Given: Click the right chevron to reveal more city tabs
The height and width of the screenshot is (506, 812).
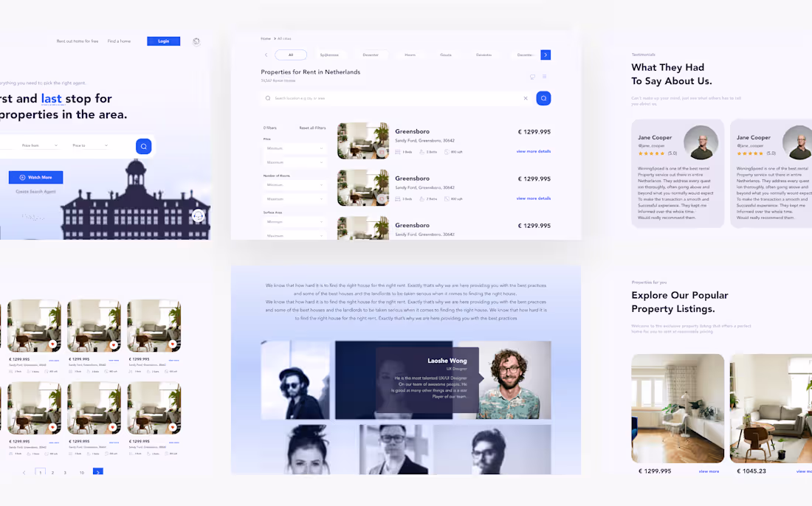Looking at the screenshot, I should point(545,54).
